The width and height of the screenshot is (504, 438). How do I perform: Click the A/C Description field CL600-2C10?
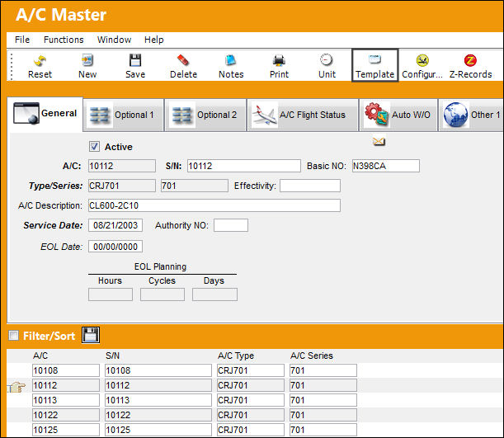click(x=214, y=205)
